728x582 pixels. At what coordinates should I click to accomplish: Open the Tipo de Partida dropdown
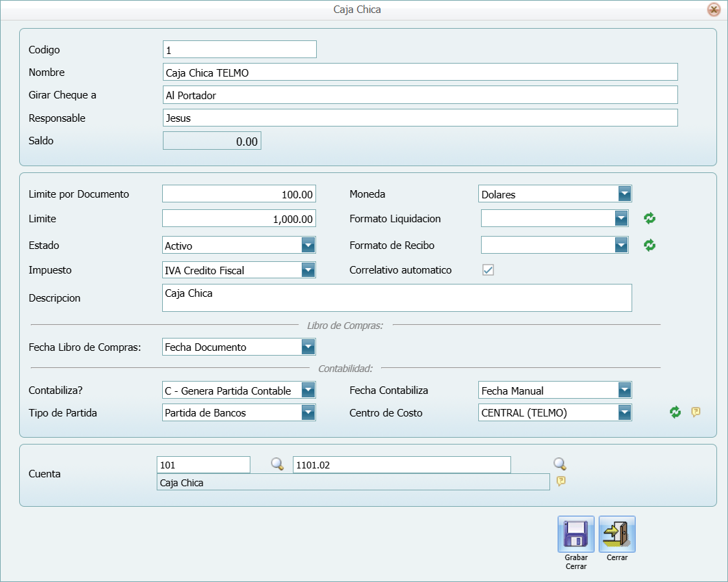(309, 412)
